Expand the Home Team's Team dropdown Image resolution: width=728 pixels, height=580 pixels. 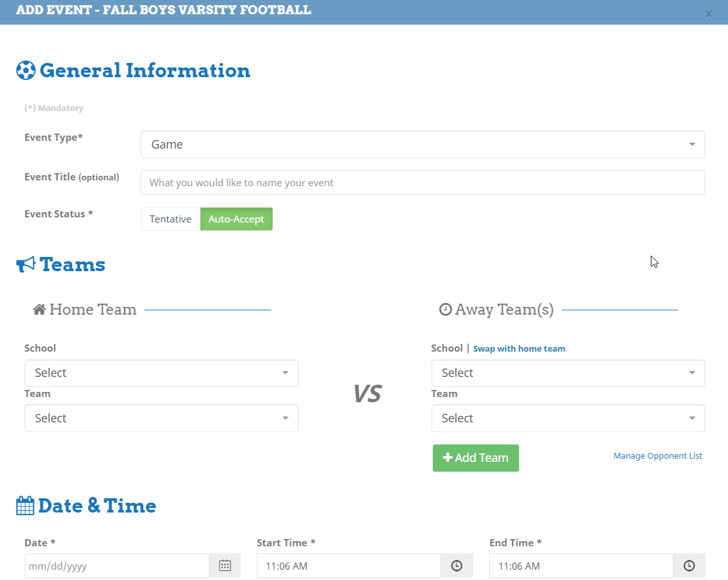click(x=161, y=418)
